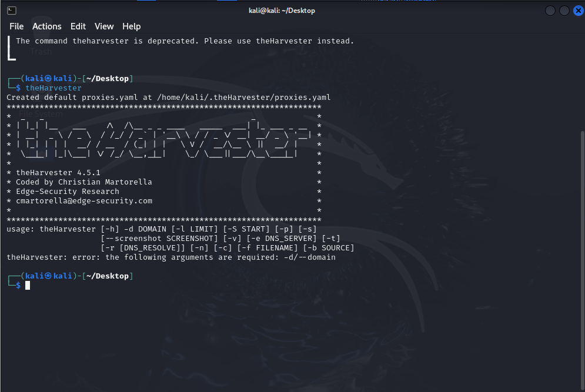Viewport: 585px width, 392px height.
Task: Click the terminal icon in title bar
Action: [12, 11]
